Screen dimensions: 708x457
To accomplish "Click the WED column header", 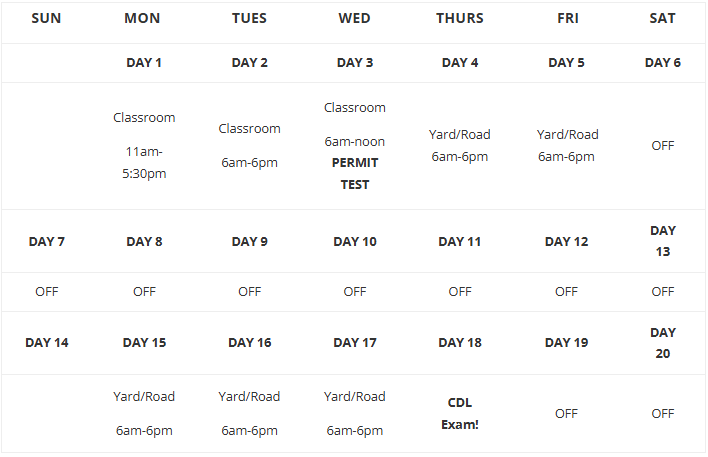I will point(354,18).
